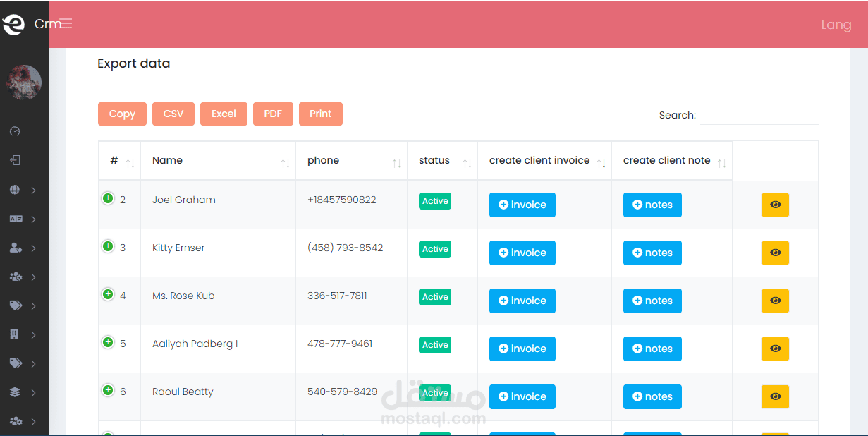Screen dimensions: 868x436
Task: Create an invoice for Ms. Rose Kub
Action: coord(522,301)
